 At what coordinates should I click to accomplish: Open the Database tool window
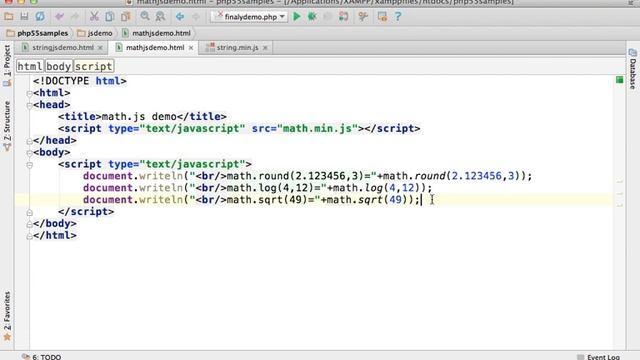click(633, 69)
